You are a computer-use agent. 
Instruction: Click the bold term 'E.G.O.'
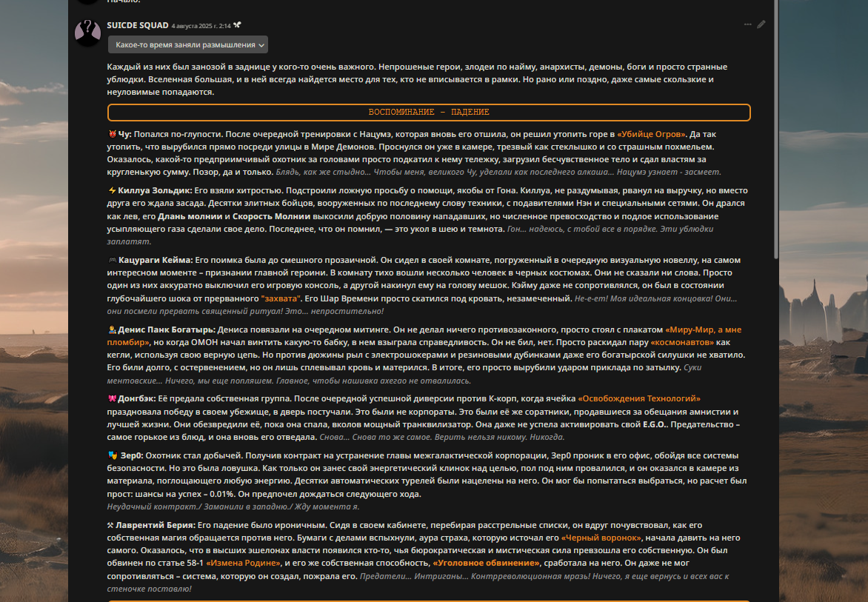point(656,424)
